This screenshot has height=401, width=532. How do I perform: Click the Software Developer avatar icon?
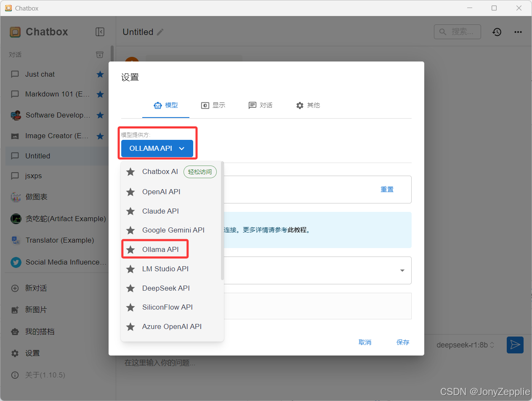click(16, 115)
